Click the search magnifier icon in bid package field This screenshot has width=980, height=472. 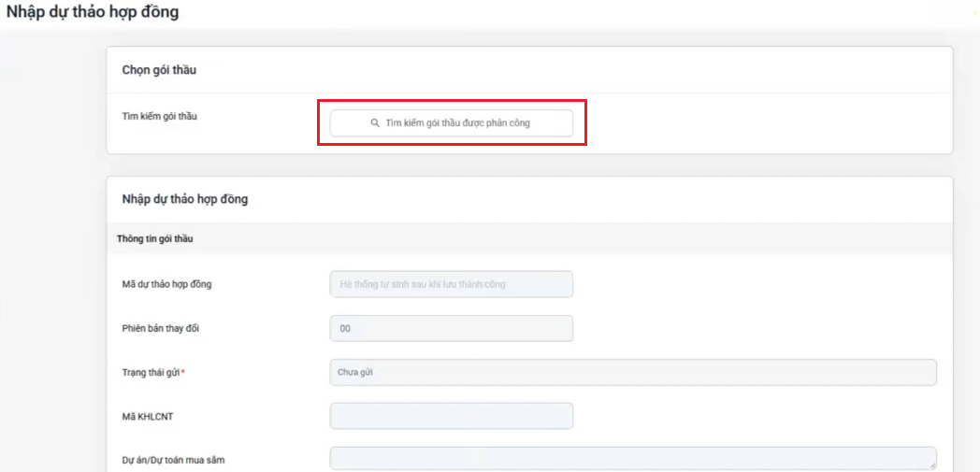pos(375,123)
